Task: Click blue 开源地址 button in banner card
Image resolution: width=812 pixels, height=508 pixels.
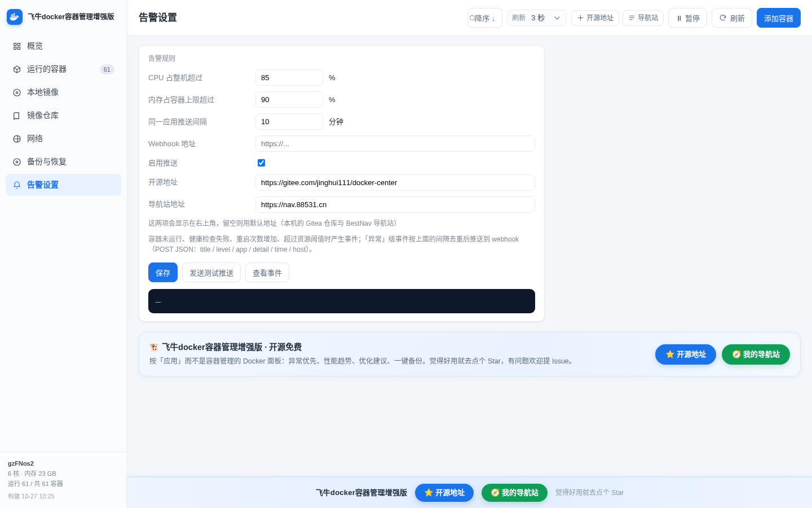Action: coord(686,354)
